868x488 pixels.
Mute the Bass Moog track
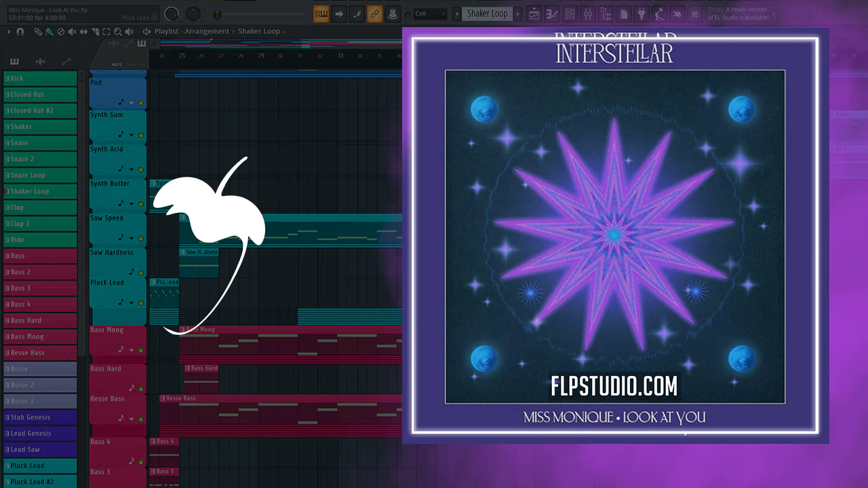click(141, 350)
